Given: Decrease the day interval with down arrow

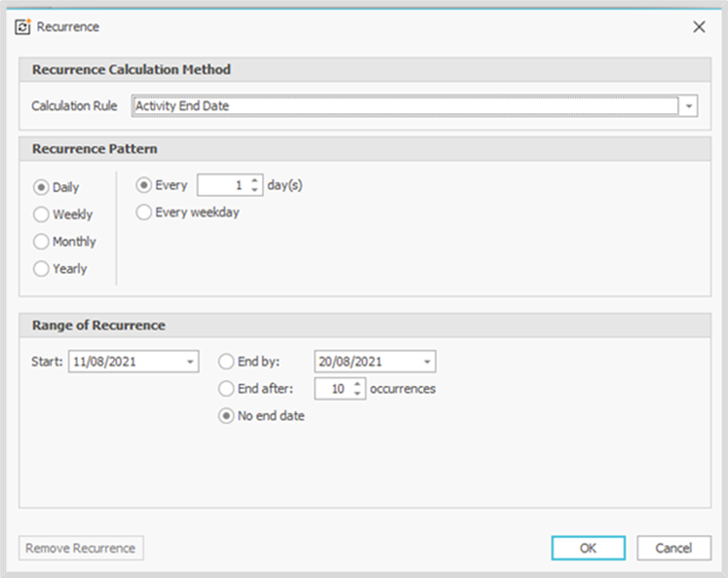Looking at the screenshot, I should point(254,190).
